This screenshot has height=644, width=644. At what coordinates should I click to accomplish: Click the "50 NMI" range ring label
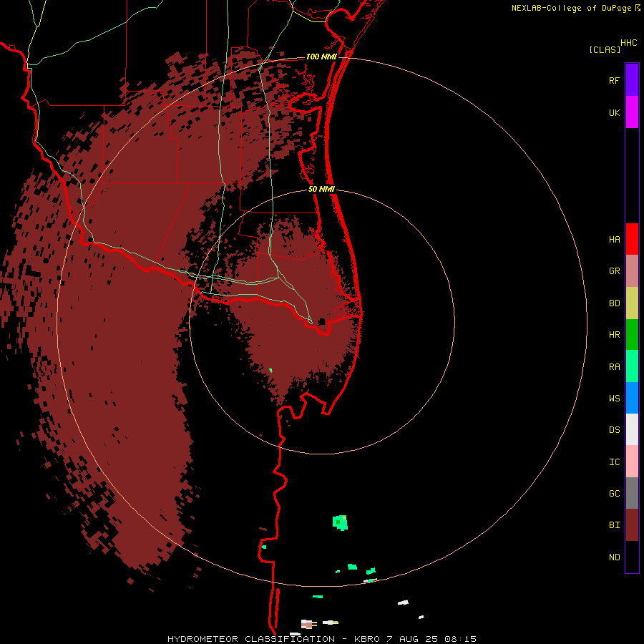[x=321, y=189]
